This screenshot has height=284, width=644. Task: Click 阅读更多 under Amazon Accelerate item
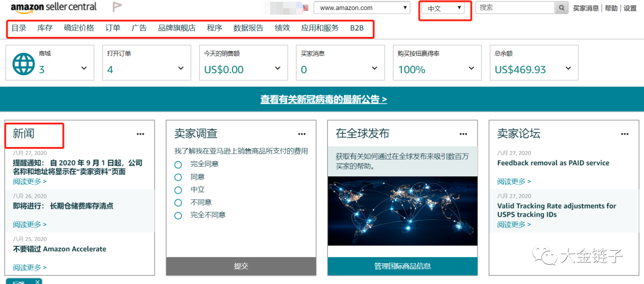tap(30, 267)
